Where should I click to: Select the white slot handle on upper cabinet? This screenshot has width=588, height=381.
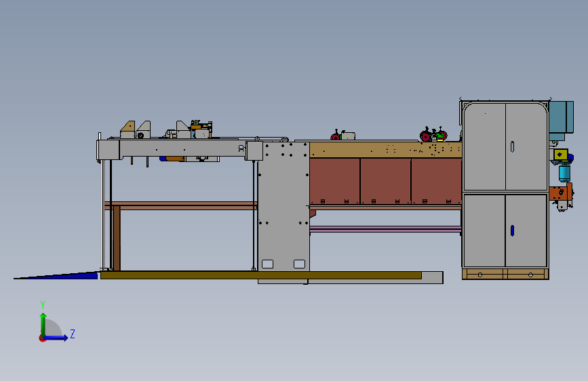(x=512, y=146)
